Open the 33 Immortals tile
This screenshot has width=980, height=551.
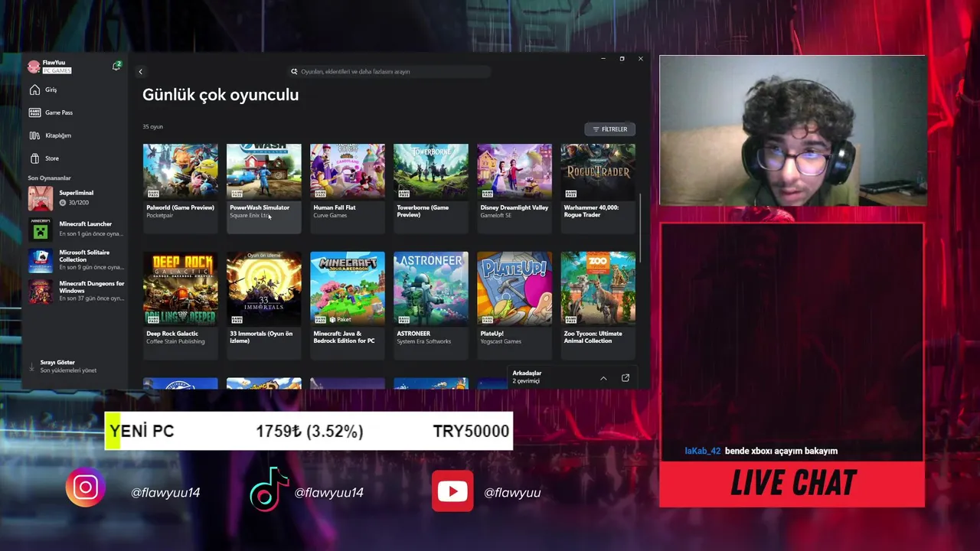click(264, 305)
